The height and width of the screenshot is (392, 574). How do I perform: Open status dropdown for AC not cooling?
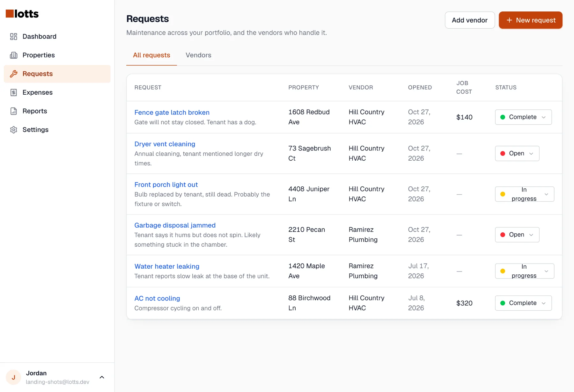click(523, 303)
